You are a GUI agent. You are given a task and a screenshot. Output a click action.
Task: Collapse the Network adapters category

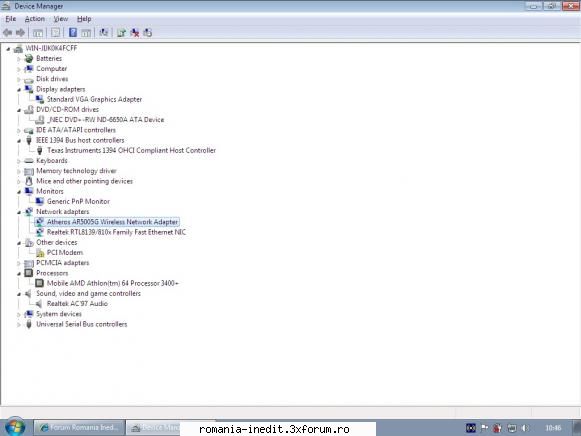tap(19, 212)
